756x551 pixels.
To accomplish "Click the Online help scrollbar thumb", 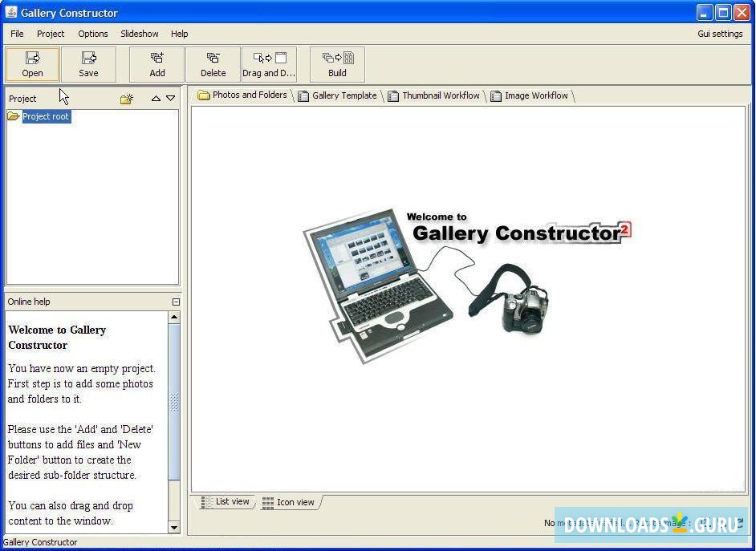I will point(174,402).
